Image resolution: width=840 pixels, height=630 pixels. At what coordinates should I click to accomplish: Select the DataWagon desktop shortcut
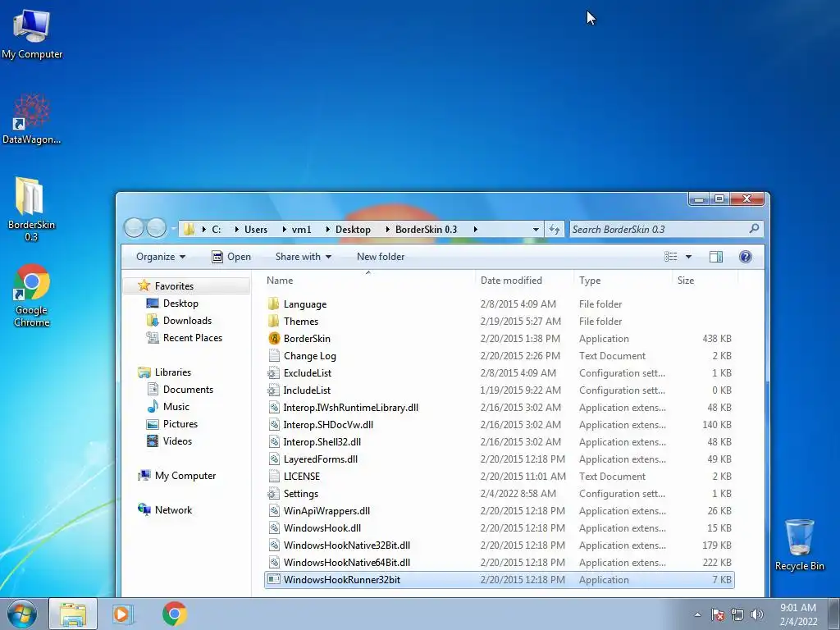click(x=32, y=119)
